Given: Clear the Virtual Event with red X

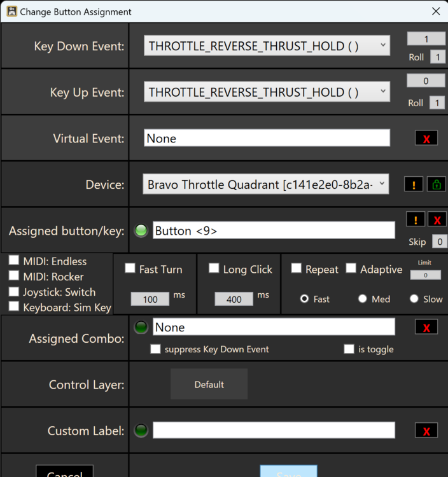Looking at the screenshot, I should [426, 138].
